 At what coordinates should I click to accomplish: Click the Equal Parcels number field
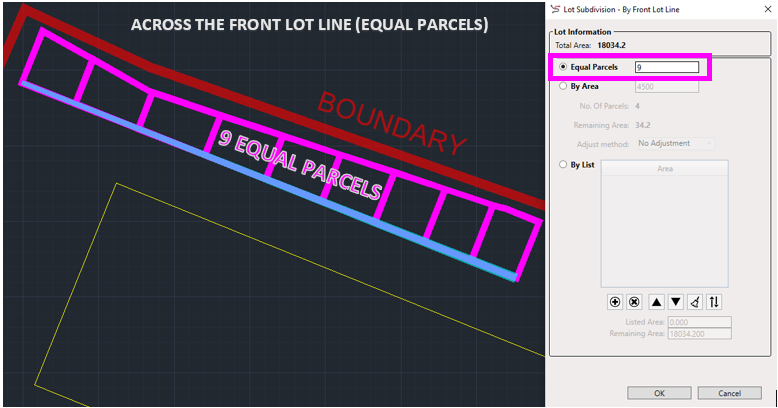pyautogui.click(x=666, y=67)
